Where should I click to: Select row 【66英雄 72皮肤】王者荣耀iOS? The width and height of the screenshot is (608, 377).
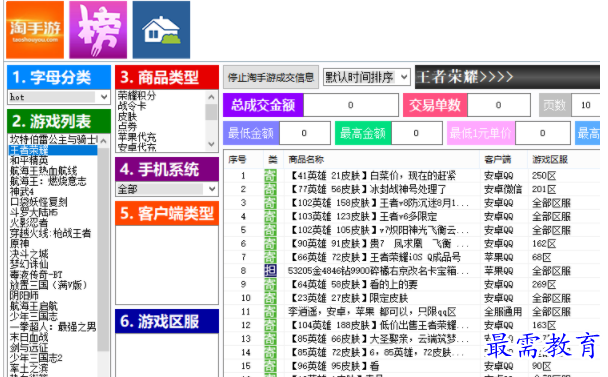point(412,257)
